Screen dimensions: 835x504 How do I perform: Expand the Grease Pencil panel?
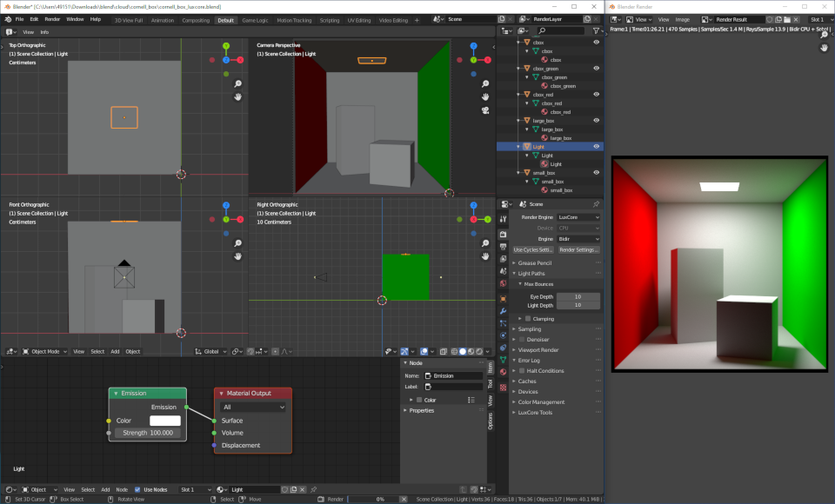pyautogui.click(x=534, y=263)
